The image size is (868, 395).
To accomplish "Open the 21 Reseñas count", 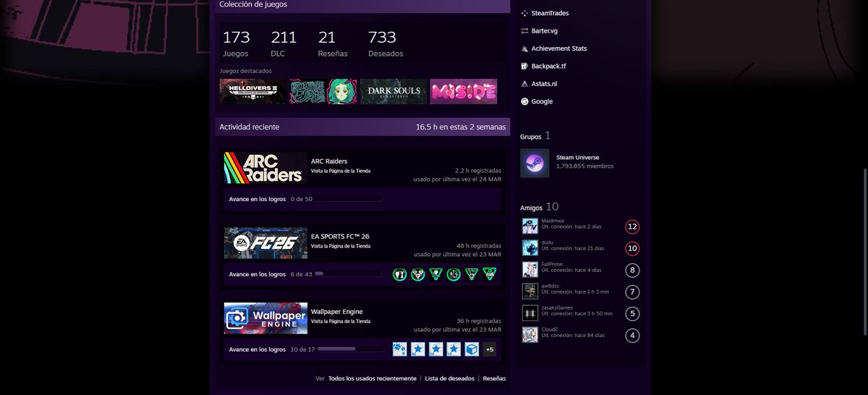I will (333, 43).
